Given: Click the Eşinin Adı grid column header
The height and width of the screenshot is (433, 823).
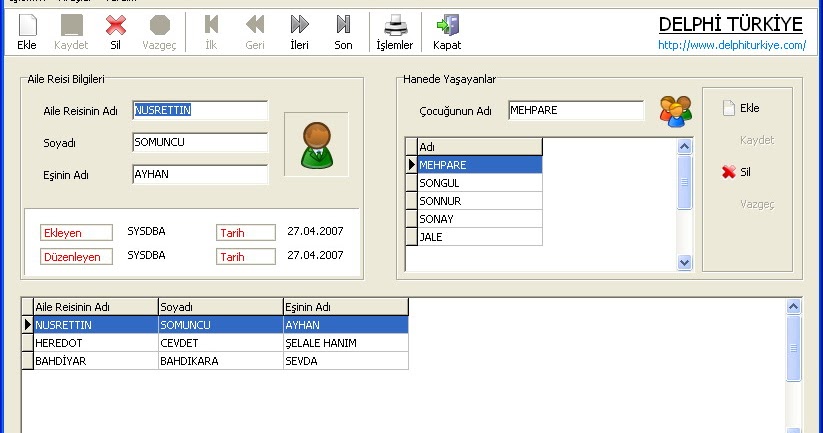Looking at the screenshot, I should coord(345,307).
